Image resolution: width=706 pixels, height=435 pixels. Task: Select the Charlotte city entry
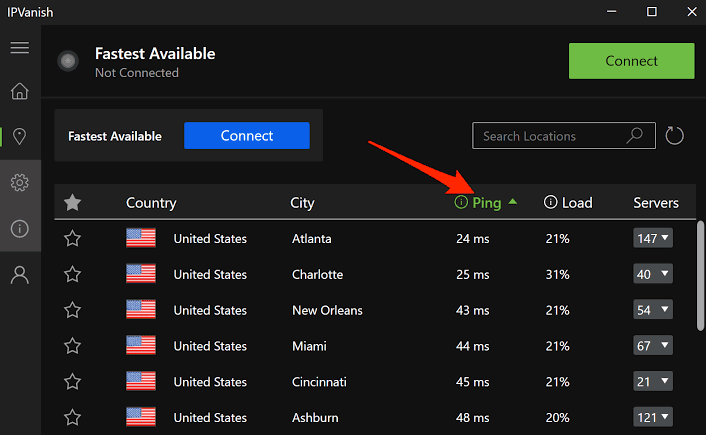point(317,274)
